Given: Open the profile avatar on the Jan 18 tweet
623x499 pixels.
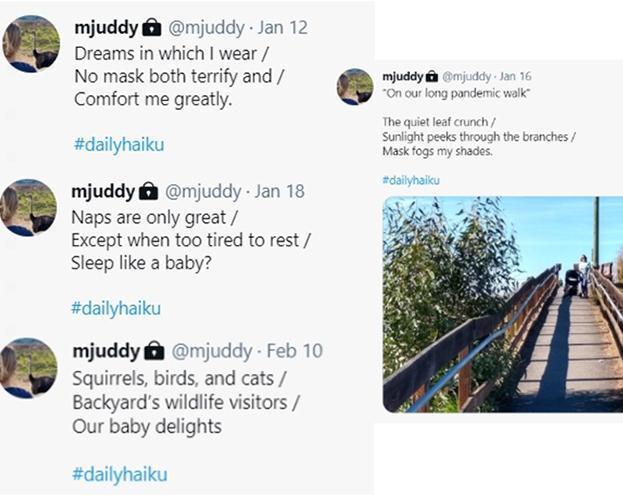Looking at the screenshot, I should tap(29, 207).
